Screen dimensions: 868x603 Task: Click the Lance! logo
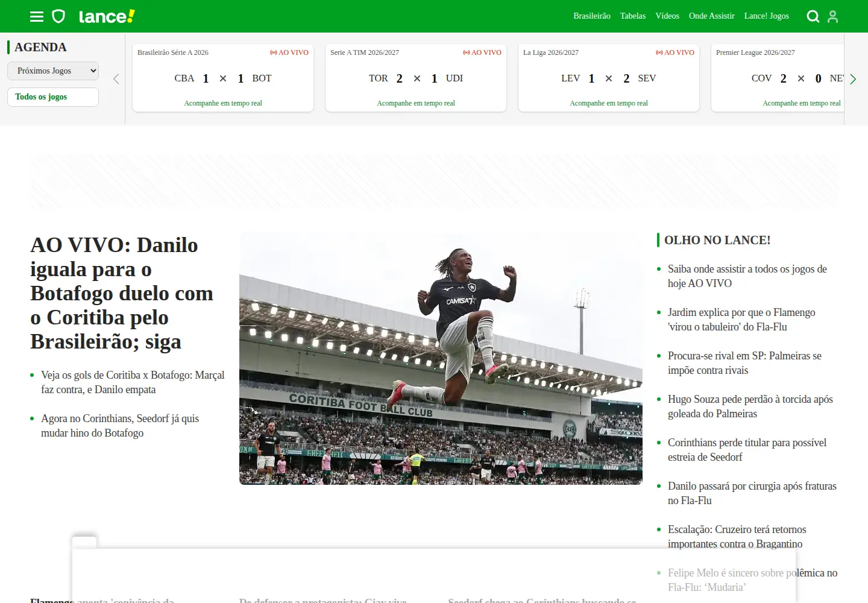(x=107, y=16)
